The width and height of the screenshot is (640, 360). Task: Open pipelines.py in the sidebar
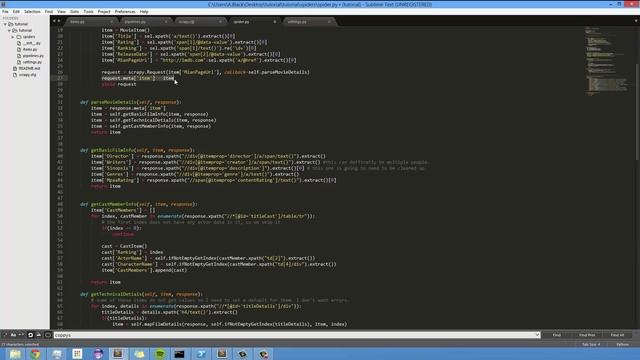(x=33, y=56)
